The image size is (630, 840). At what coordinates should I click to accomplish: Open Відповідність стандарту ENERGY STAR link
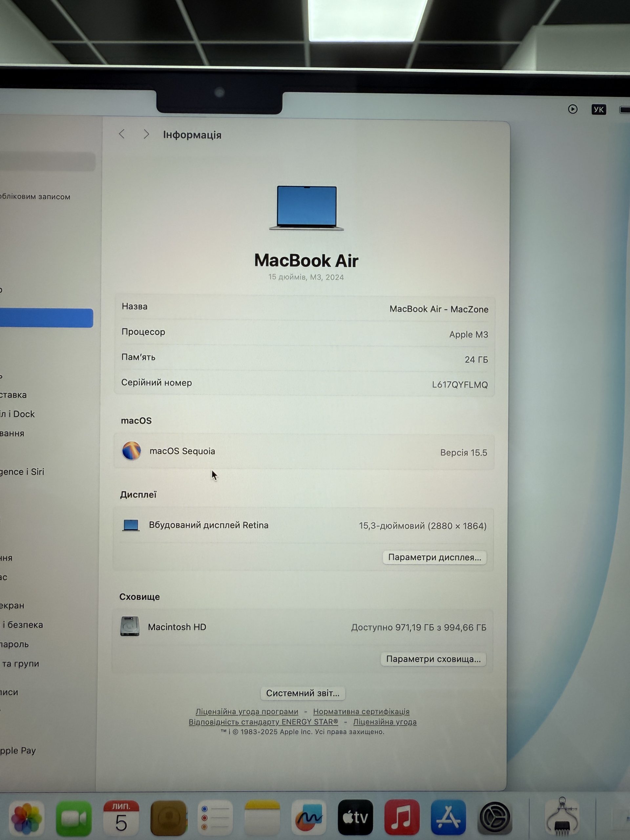click(263, 722)
